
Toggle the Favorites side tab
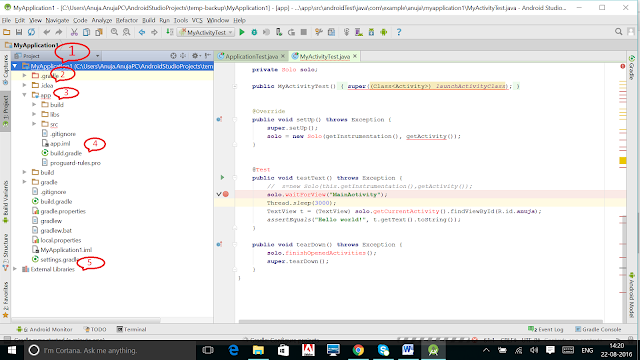[x=5, y=300]
